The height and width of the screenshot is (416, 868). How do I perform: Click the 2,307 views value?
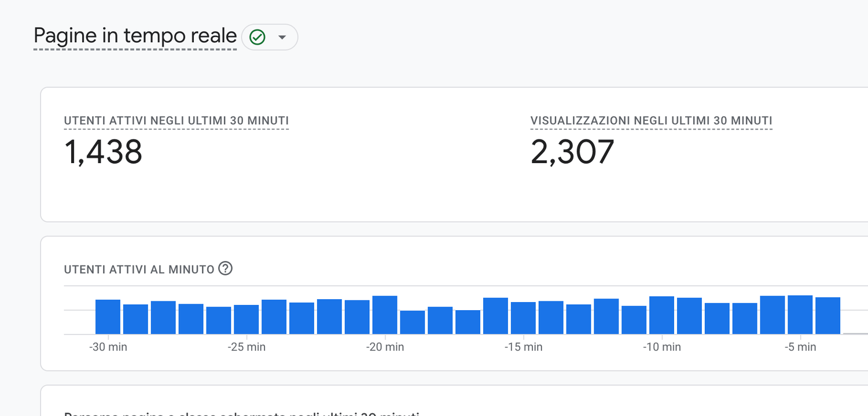572,152
